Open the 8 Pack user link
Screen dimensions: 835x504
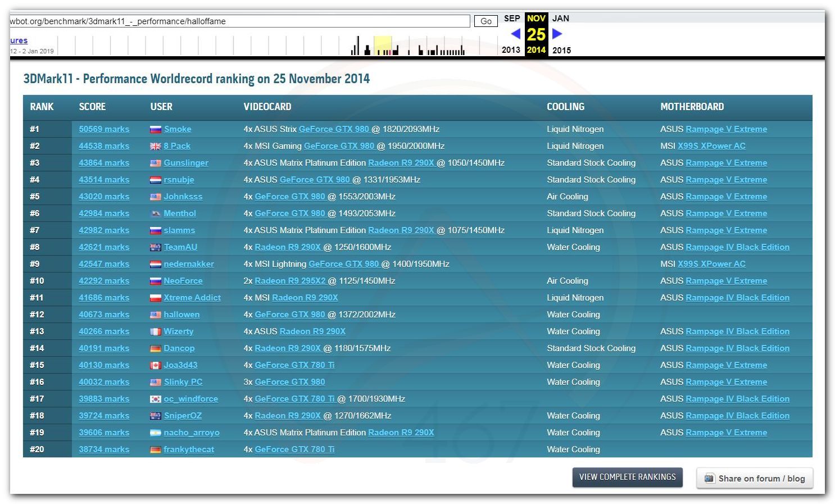point(177,146)
